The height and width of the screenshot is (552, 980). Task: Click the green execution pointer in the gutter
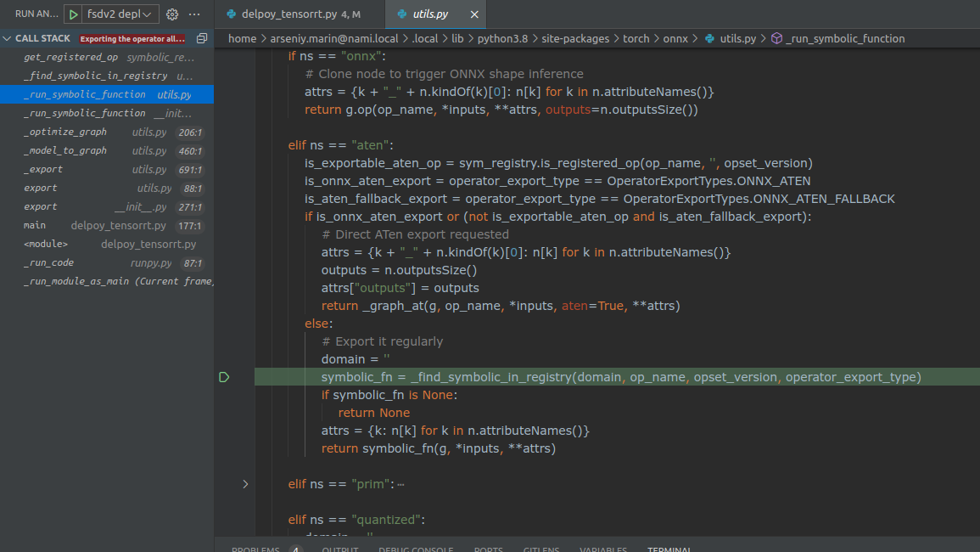click(x=223, y=376)
